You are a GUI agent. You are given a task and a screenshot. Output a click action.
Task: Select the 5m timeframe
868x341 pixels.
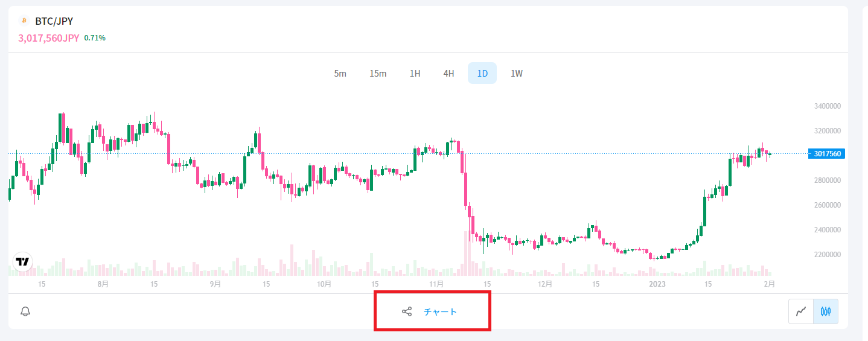pyautogui.click(x=340, y=74)
